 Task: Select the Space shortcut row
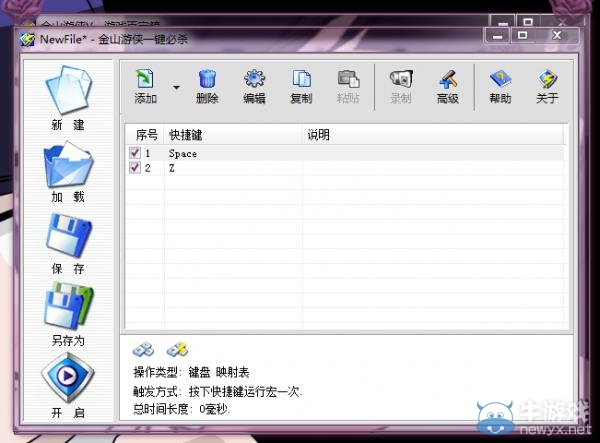click(x=184, y=154)
